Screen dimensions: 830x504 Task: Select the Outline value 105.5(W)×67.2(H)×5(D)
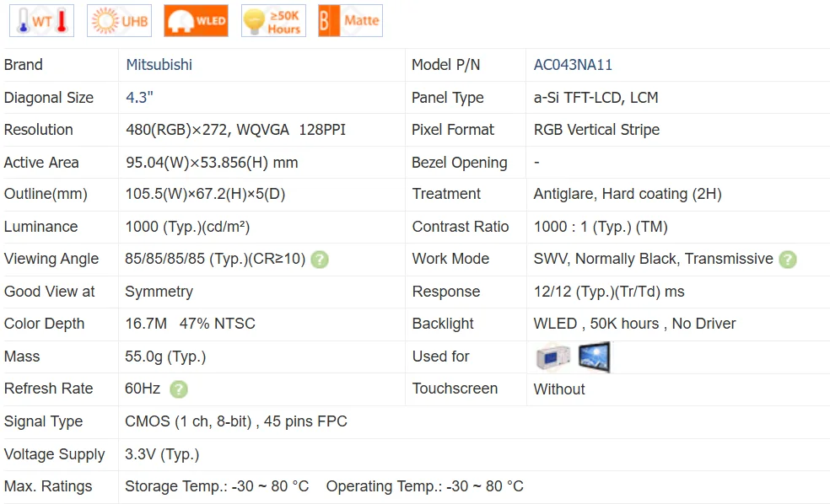pos(205,194)
